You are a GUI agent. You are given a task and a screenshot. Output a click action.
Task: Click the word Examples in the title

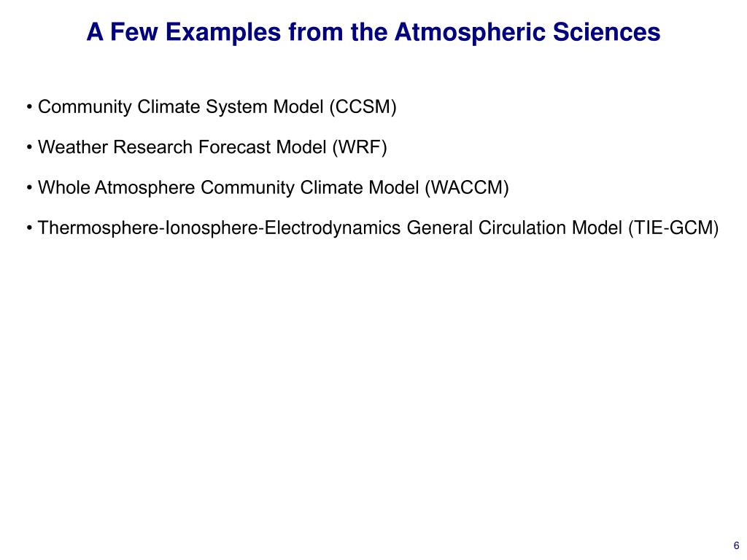click(223, 34)
